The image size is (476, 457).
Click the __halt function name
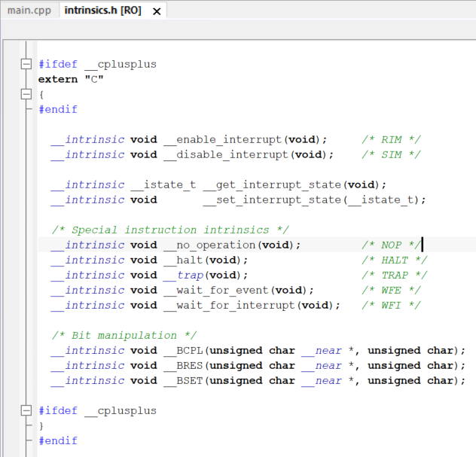click(x=183, y=260)
